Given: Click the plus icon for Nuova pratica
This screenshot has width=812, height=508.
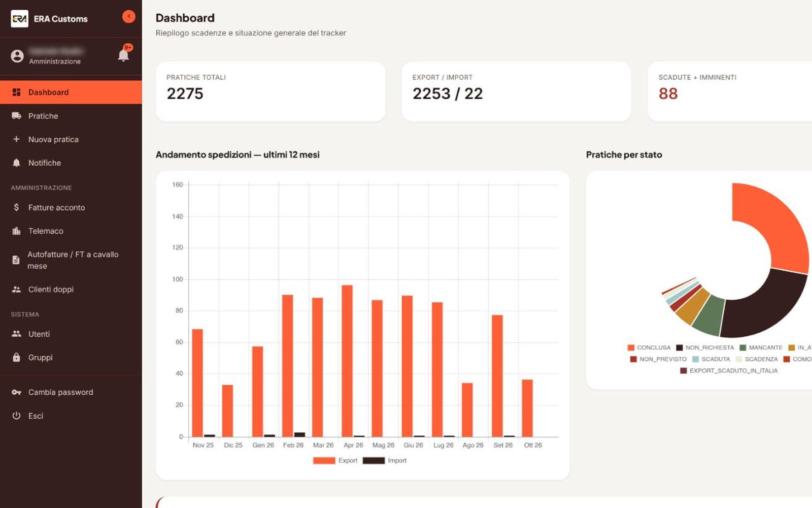Looking at the screenshot, I should (x=16, y=139).
